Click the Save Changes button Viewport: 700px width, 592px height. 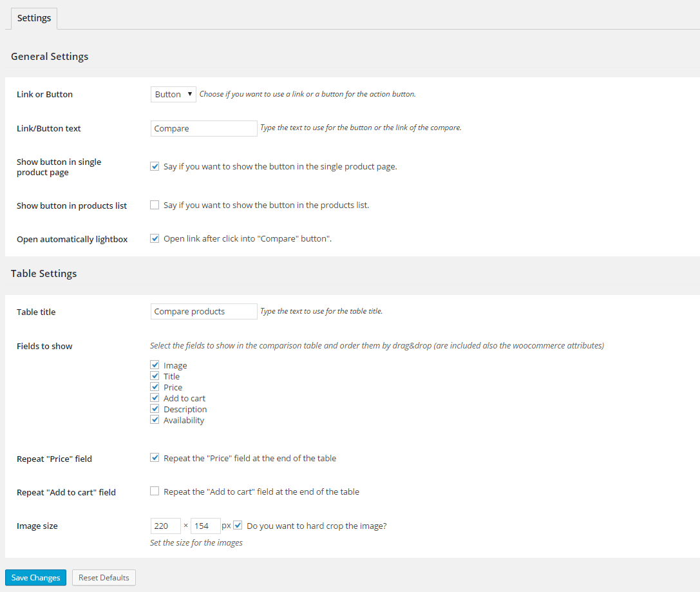click(x=35, y=577)
